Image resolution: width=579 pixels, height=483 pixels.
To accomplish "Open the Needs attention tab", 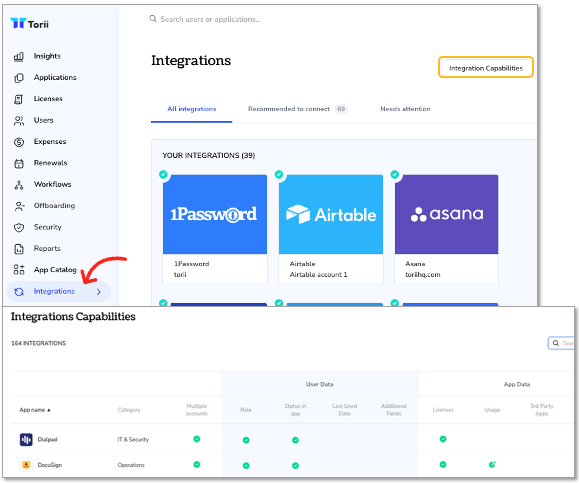I will tap(405, 109).
